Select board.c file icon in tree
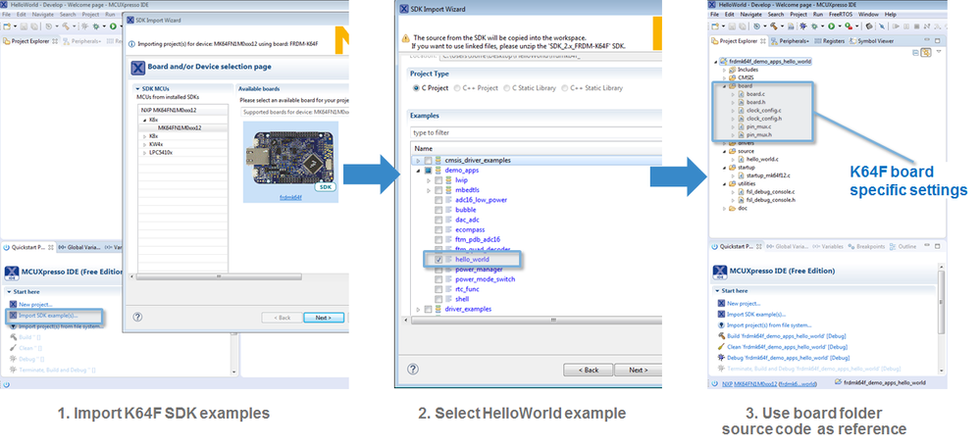The width and height of the screenshot is (980, 447). [742, 94]
